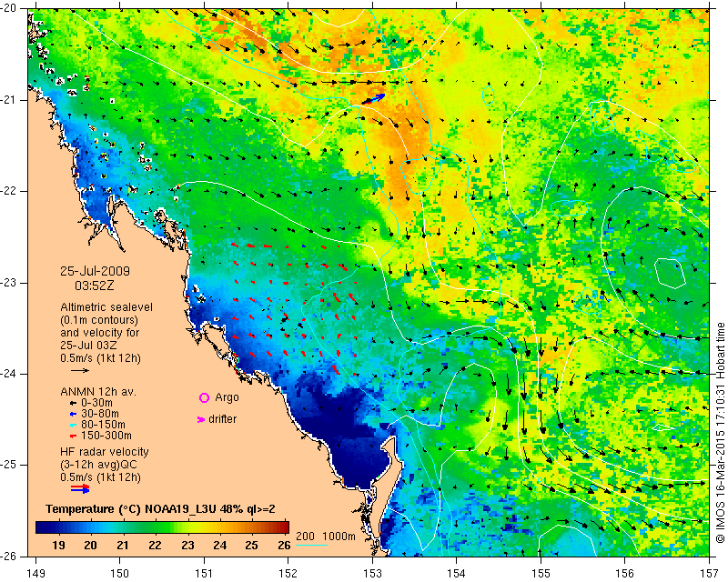Viewport: 728px width, 582px height.
Task: Click the '-22' latitude axis label
Action: pos(9,191)
